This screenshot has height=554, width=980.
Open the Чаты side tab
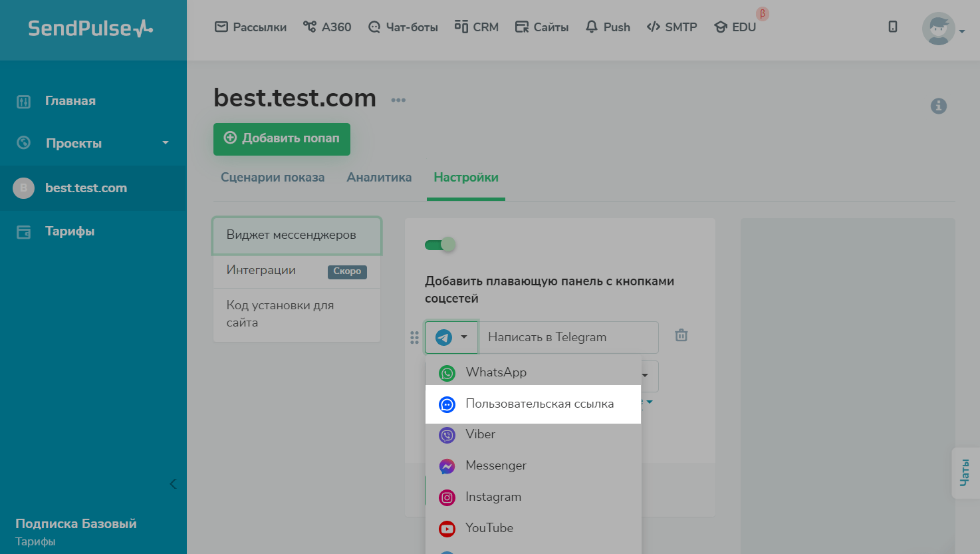(x=965, y=473)
